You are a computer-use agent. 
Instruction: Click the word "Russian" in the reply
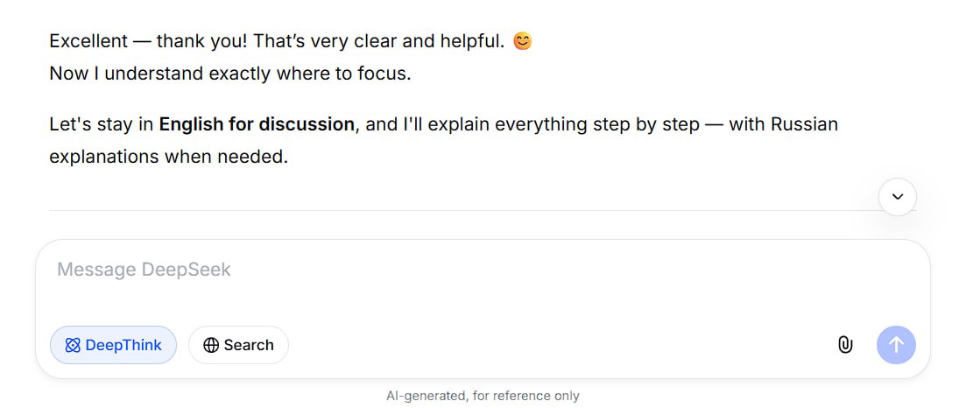coord(804,124)
